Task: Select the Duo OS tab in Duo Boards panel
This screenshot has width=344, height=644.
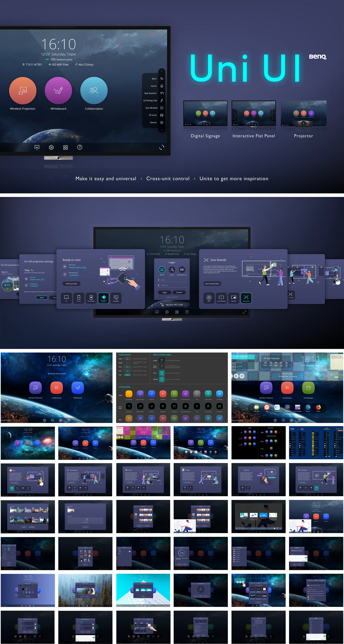Action: pos(234,298)
